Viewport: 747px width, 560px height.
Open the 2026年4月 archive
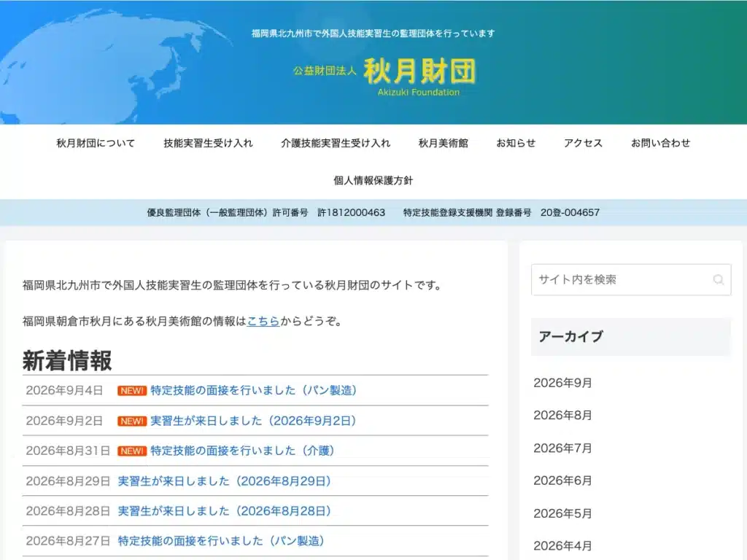562,545
